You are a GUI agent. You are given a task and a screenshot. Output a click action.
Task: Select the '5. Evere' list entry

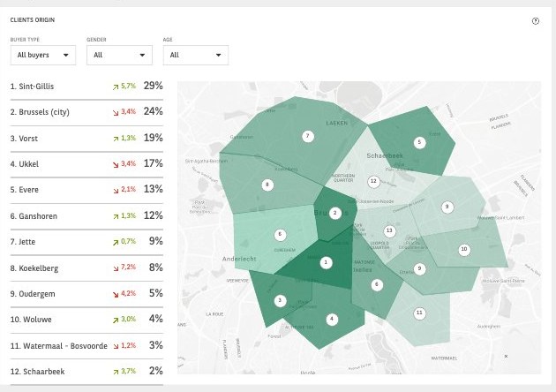(25, 190)
